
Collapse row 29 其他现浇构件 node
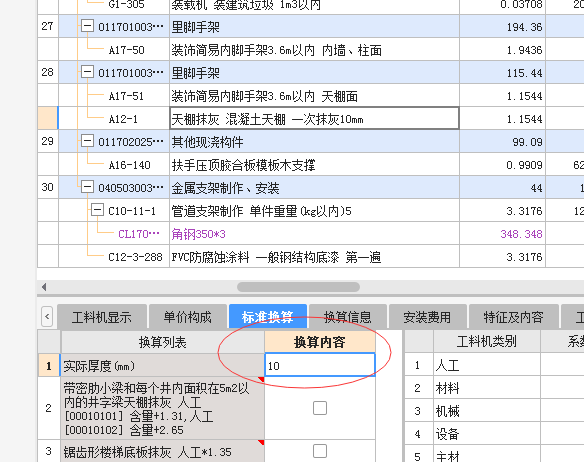coord(87,141)
